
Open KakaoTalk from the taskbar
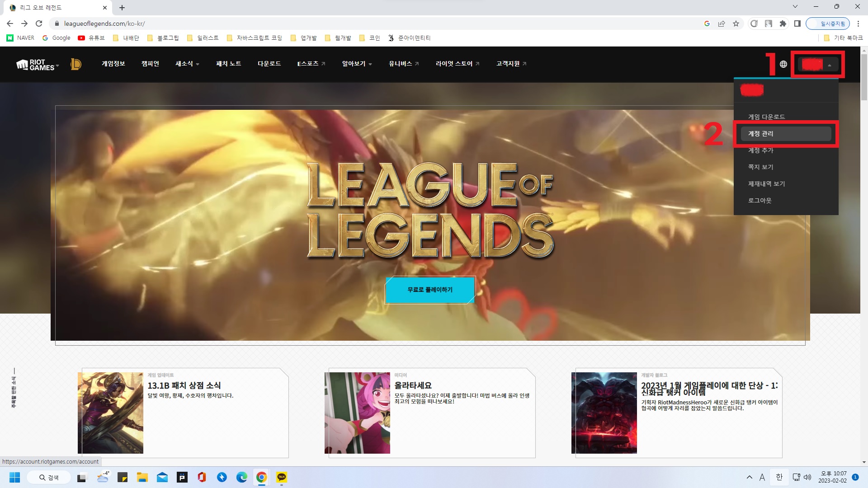282,477
